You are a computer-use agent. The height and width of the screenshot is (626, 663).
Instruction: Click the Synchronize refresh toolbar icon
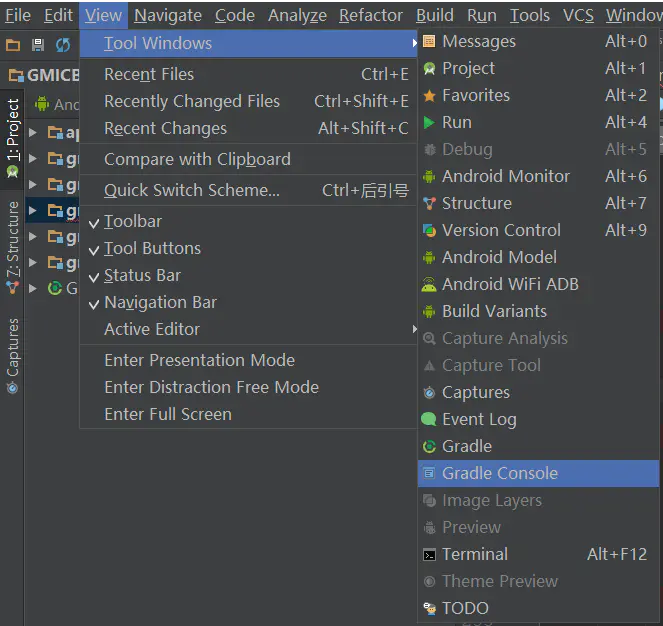click(63, 45)
